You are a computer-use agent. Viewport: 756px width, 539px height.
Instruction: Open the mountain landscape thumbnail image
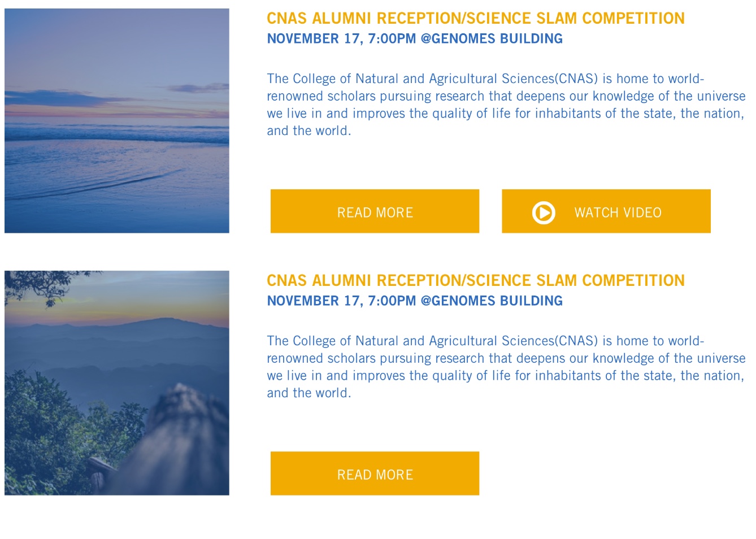117,382
